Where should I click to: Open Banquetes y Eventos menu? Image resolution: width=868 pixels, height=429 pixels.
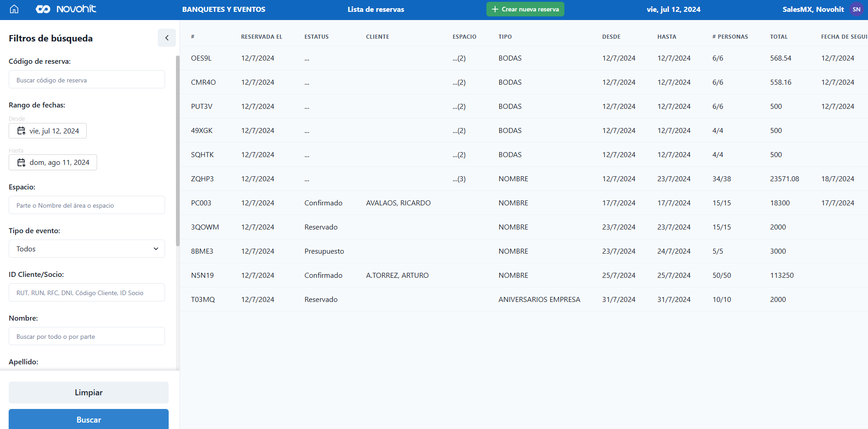[x=223, y=9]
